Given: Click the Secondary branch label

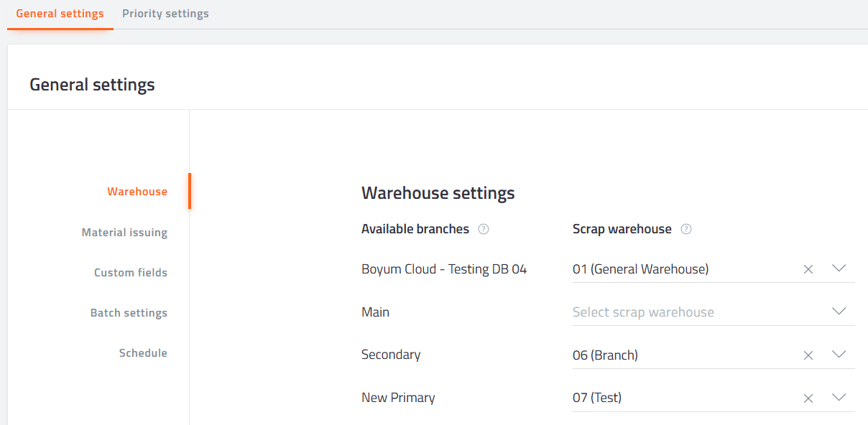Looking at the screenshot, I should click(391, 355).
